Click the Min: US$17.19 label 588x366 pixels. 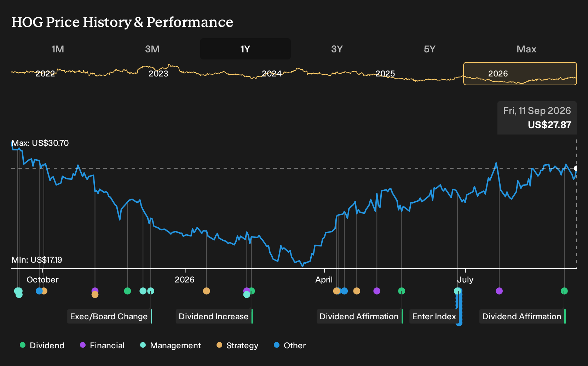point(37,260)
